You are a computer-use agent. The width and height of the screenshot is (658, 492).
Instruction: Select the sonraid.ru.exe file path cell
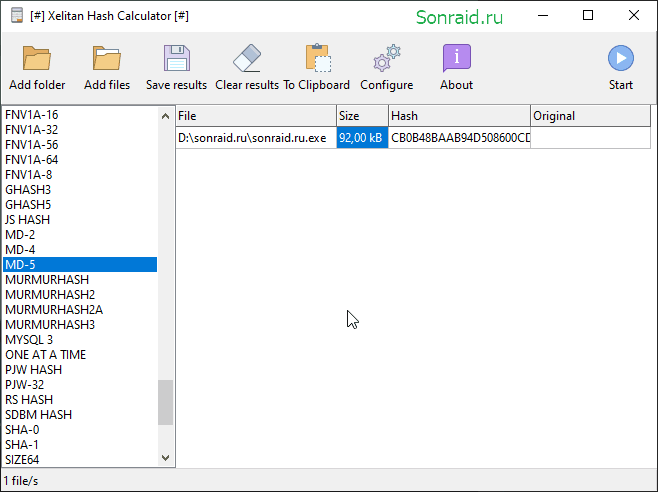coord(256,138)
